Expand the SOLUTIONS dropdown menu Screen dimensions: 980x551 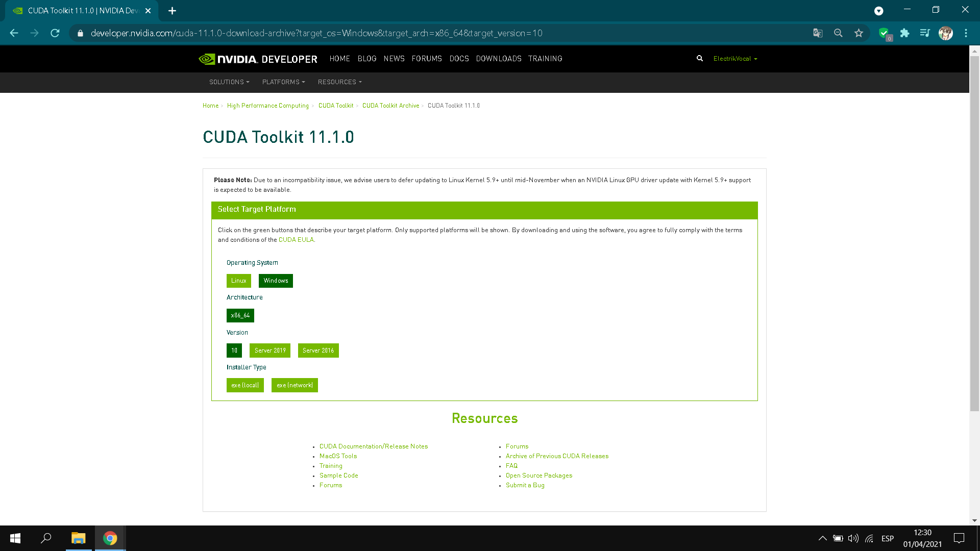click(230, 82)
